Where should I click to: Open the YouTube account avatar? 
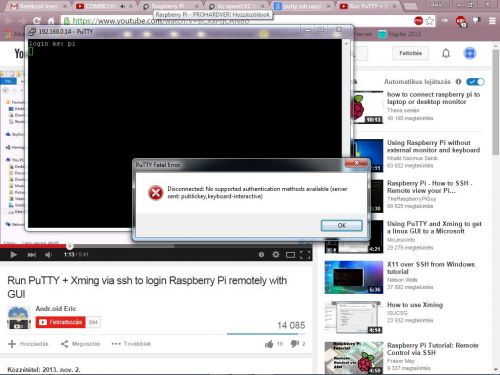(470, 53)
